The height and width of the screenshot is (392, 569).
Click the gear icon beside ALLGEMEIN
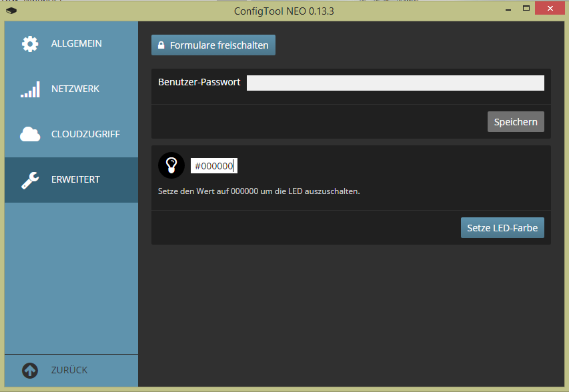(x=30, y=44)
